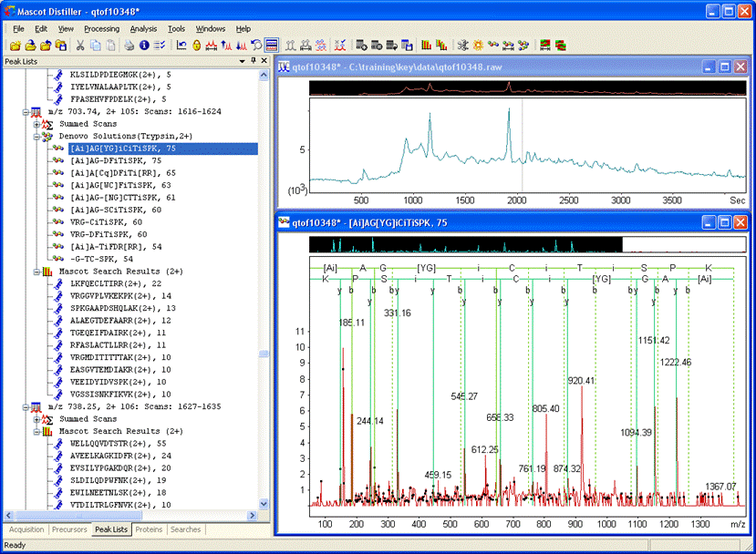Click the open file folder icon

click(x=30, y=46)
